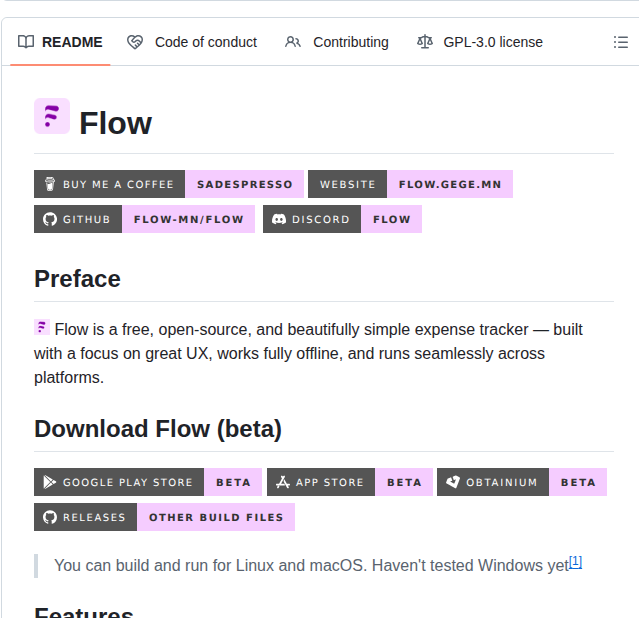Viewport: 639px width, 618px height.
Task: Click the WEBSITE badge label
Action: point(347,184)
